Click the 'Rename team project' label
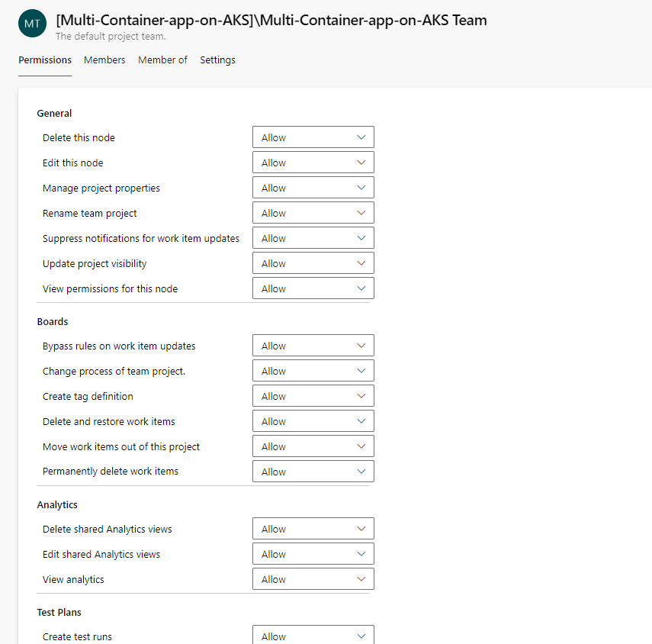The image size is (652, 644). (89, 213)
